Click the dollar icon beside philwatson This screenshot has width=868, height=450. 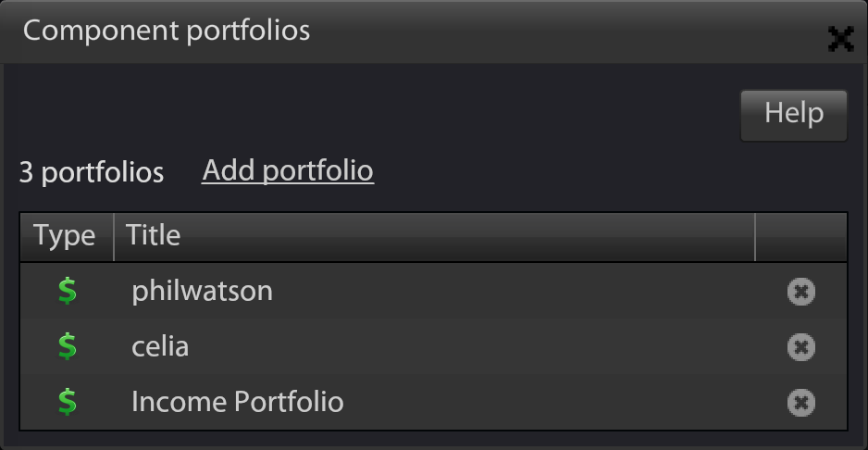[67, 291]
